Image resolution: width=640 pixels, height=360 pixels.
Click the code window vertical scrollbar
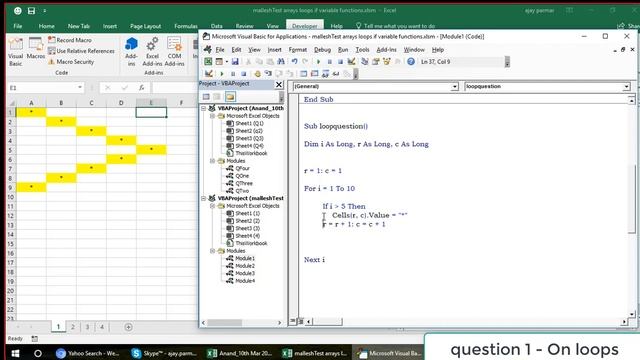(632, 200)
